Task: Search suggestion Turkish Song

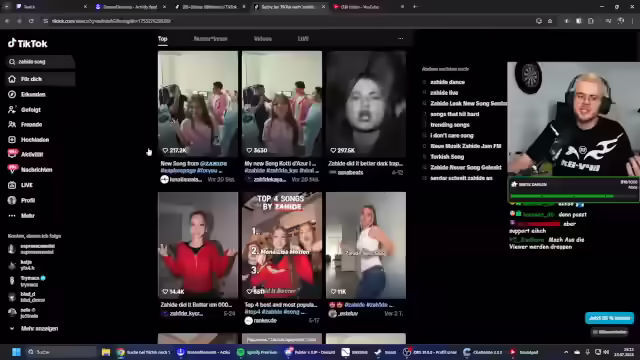Action: click(x=447, y=157)
